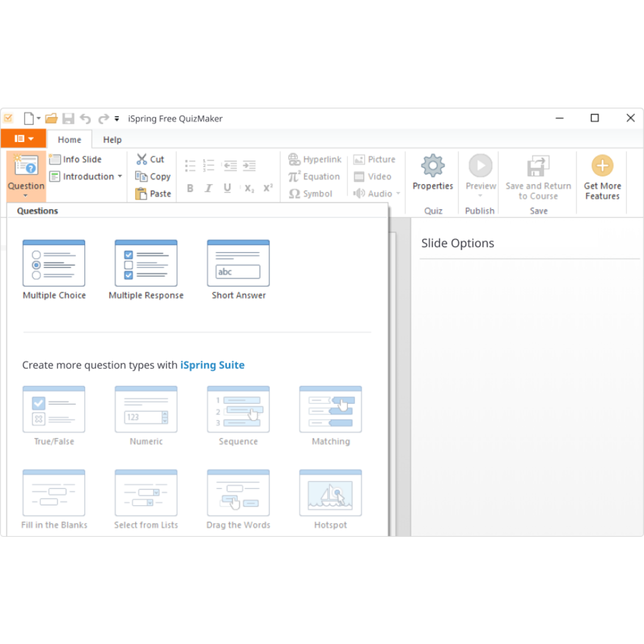
Task: Toggle Italic text formatting
Action: [208, 188]
